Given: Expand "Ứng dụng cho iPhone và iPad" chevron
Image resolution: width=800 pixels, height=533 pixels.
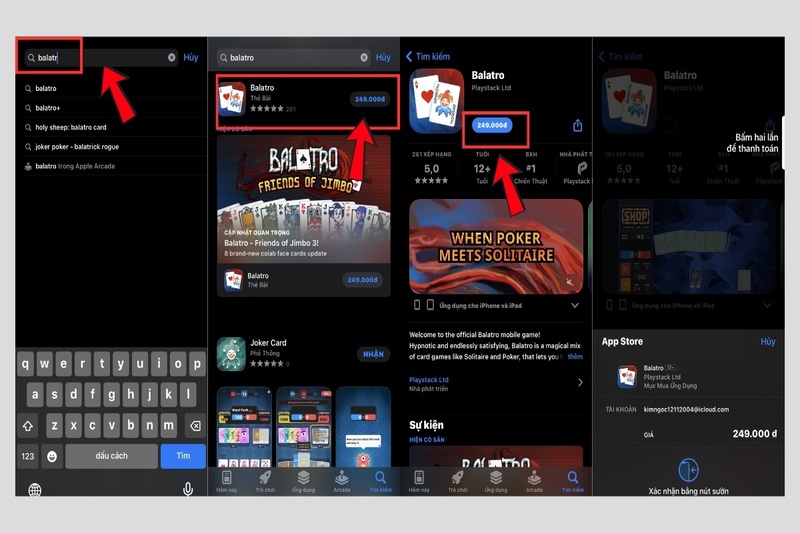Looking at the screenshot, I should pos(574,305).
